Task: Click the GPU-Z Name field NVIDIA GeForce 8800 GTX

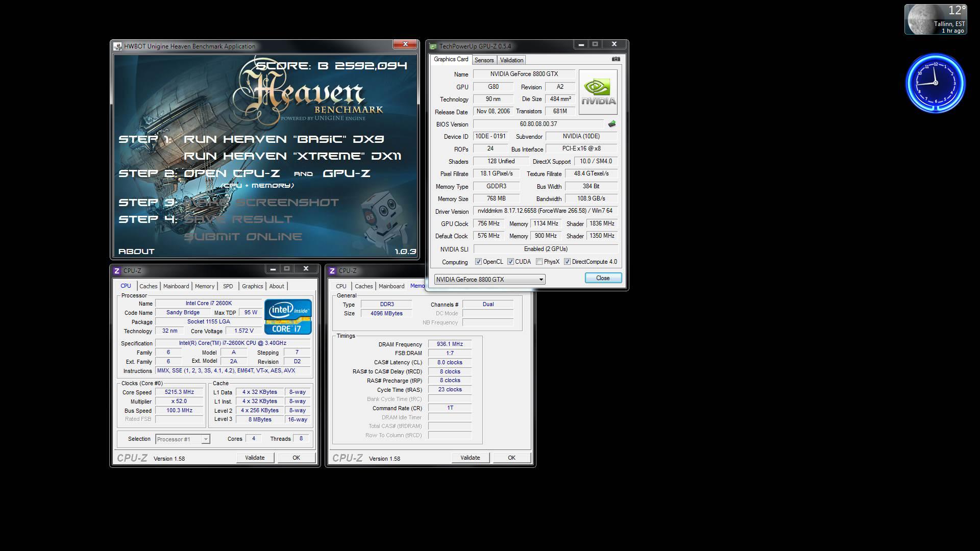Action: pyautogui.click(x=524, y=74)
